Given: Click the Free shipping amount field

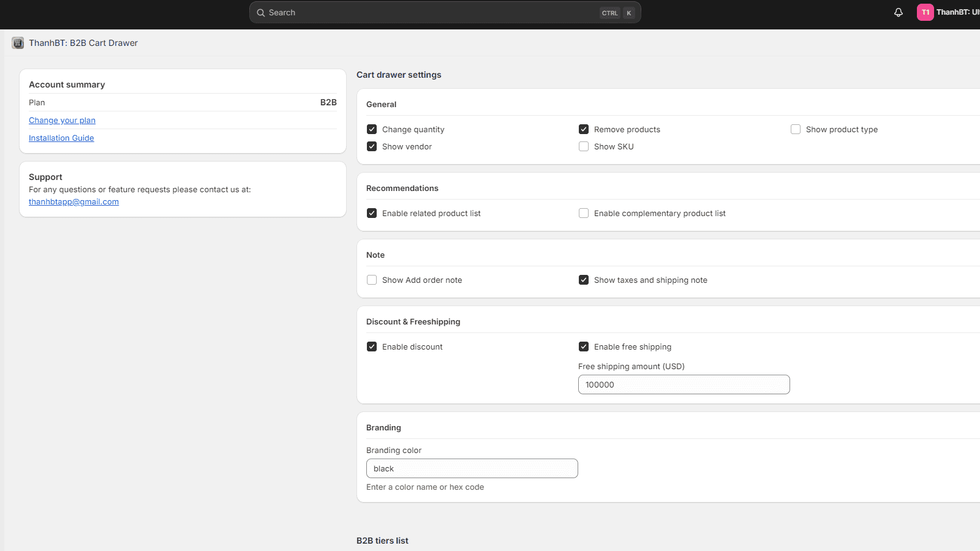Looking at the screenshot, I should pyautogui.click(x=684, y=384).
